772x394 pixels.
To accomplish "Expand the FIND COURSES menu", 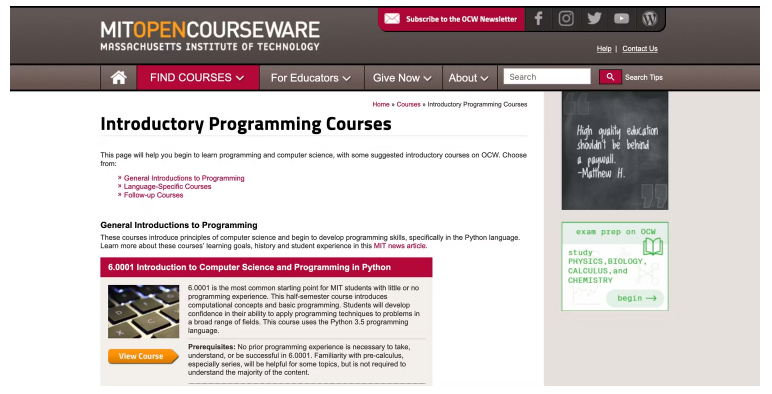I will click(x=197, y=78).
